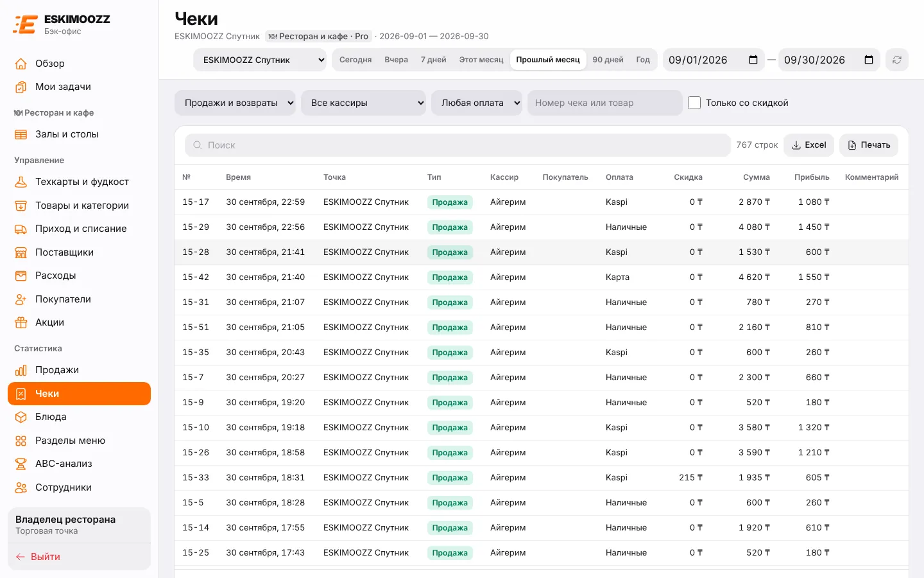Open calendar picker for end date 09/30/2026
This screenshot has height=578, width=924.
click(869, 60)
